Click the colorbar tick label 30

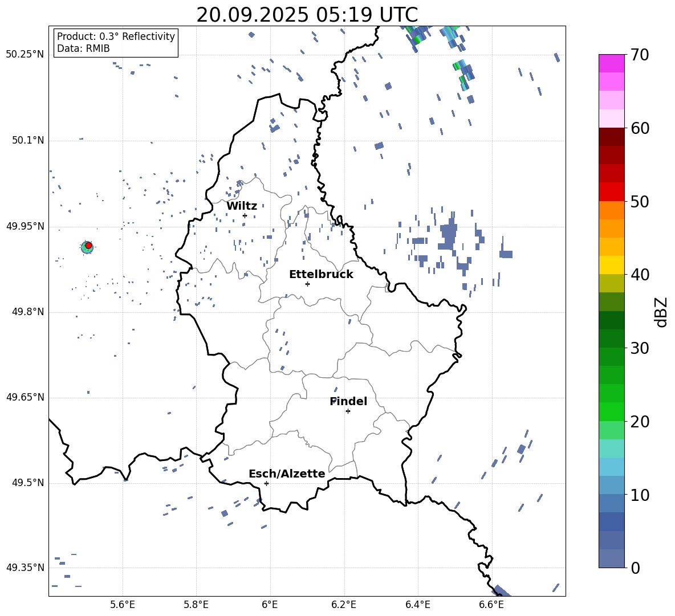(x=640, y=348)
